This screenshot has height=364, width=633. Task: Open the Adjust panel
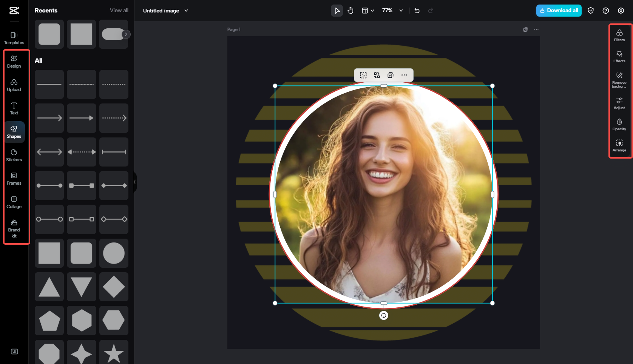pyautogui.click(x=619, y=102)
